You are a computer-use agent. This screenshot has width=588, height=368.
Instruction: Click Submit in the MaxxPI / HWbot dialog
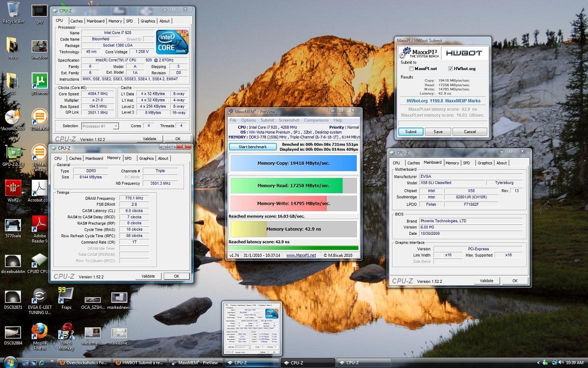coord(410,132)
